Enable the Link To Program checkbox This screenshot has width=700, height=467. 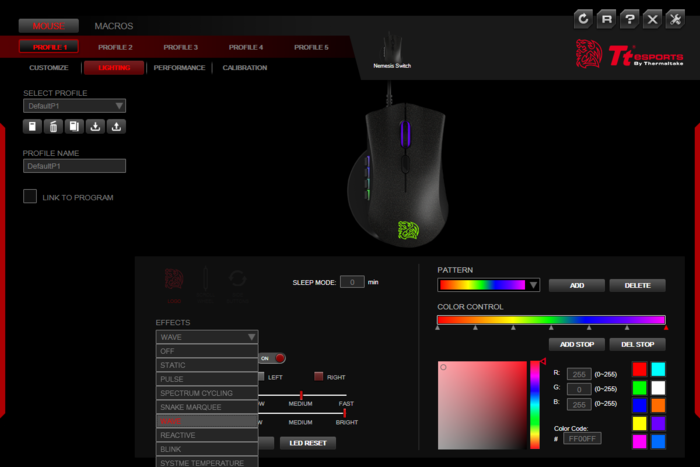[x=30, y=196]
